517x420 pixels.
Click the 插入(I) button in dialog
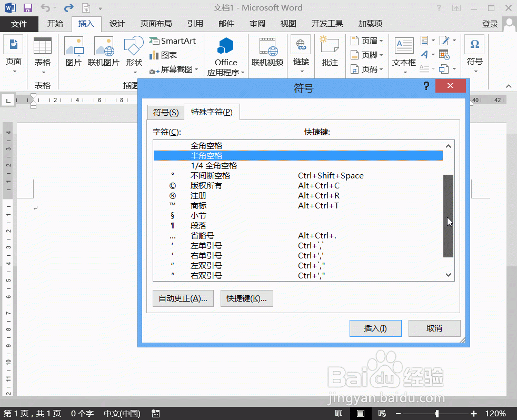[x=375, y=328]
